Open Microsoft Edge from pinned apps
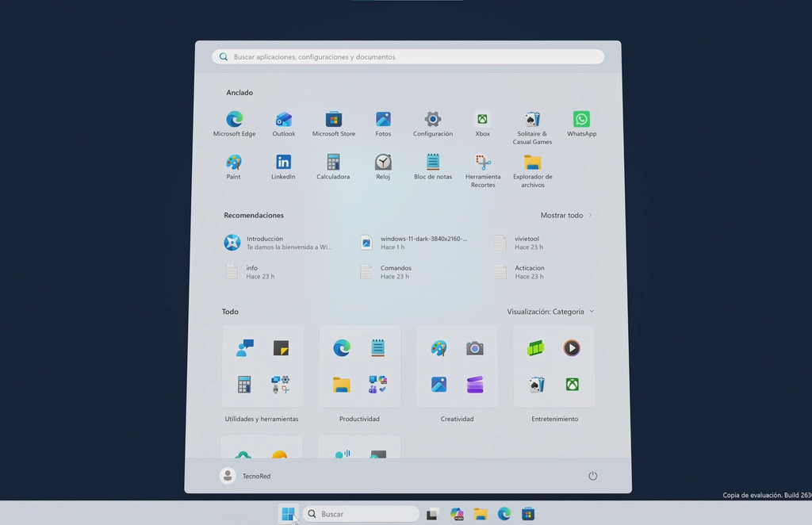This screenshot has width=812, height=525. coord(234,124)
